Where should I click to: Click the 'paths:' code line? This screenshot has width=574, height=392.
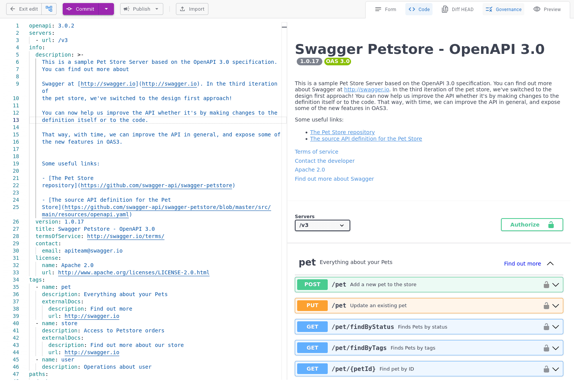pyautogui.click(x=39, y=374)
